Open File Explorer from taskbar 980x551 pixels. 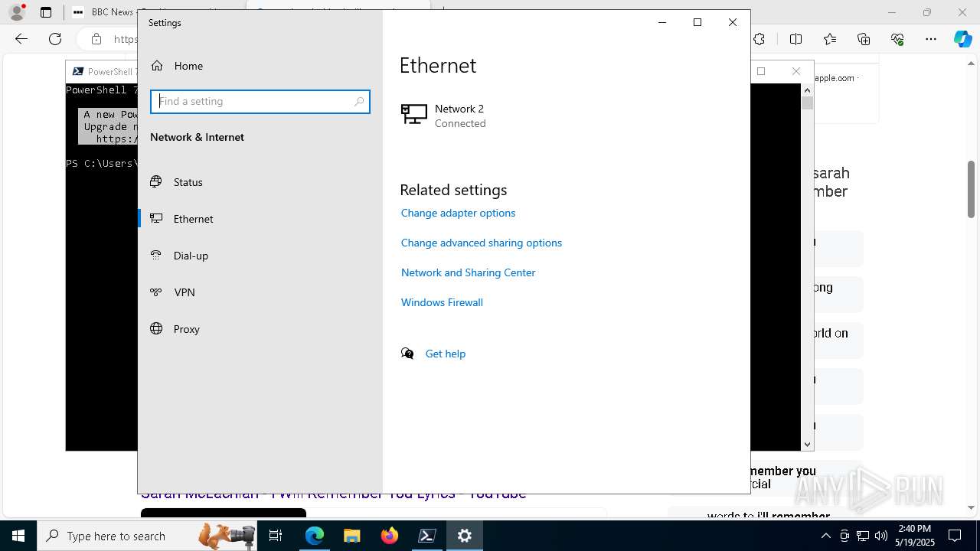tap(352, 536)
